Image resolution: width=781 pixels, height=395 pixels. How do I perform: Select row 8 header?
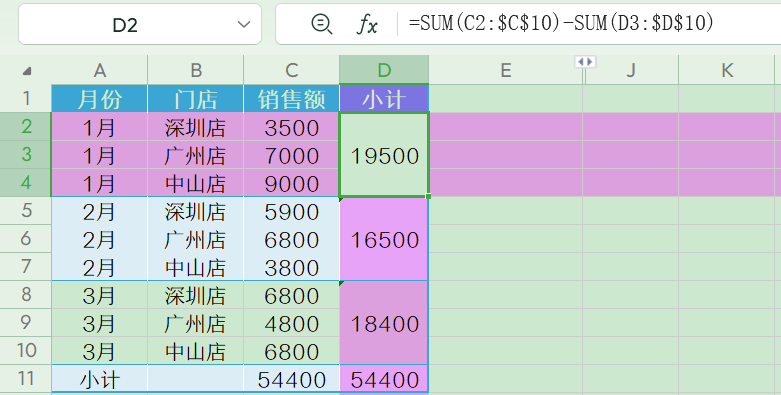click(x=26, y=294)
